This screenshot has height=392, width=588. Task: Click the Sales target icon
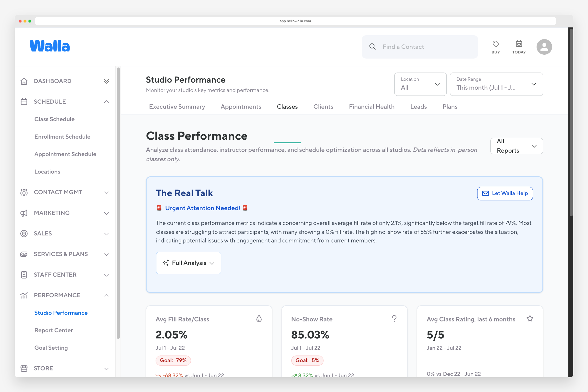[24, 233]
